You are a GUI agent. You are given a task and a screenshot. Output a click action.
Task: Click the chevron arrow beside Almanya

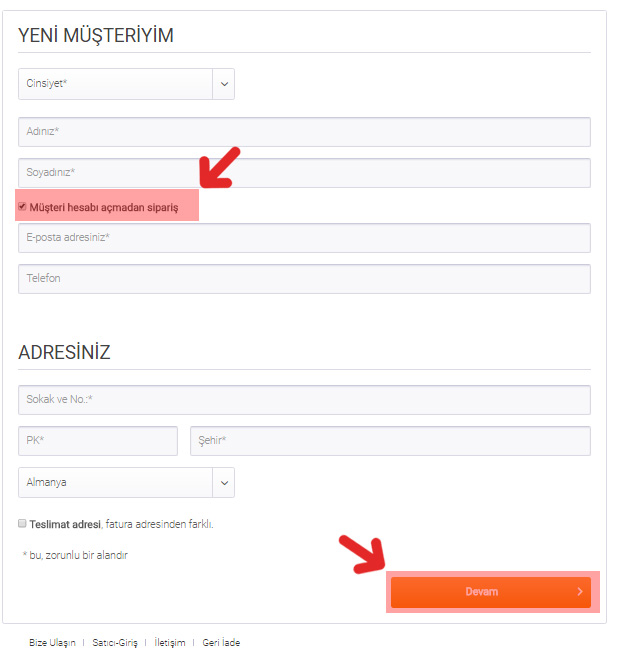224,482
